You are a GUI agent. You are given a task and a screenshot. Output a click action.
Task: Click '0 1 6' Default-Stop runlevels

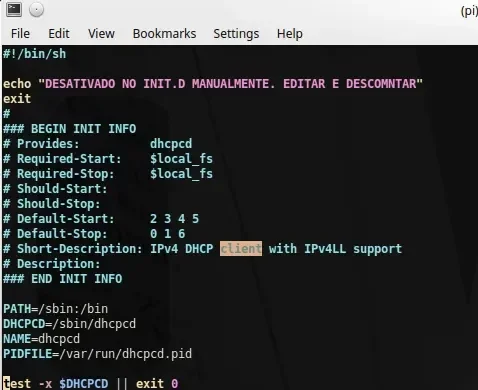coord(167,234)
